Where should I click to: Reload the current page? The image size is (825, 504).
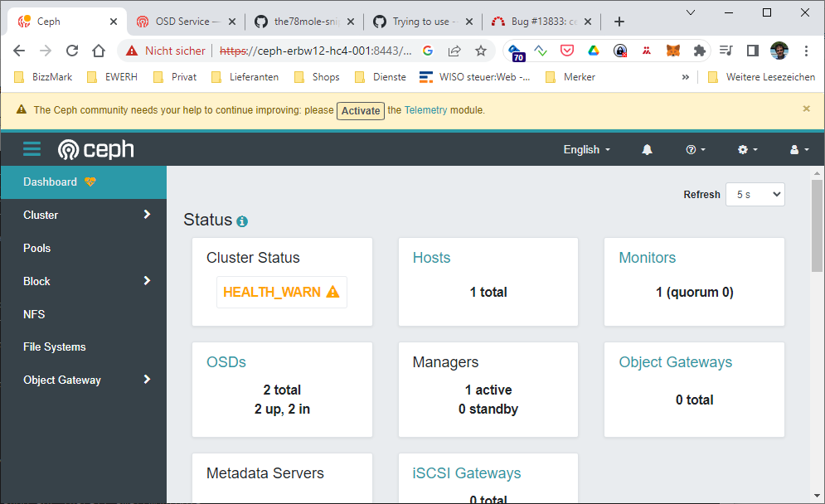(72, 51)
